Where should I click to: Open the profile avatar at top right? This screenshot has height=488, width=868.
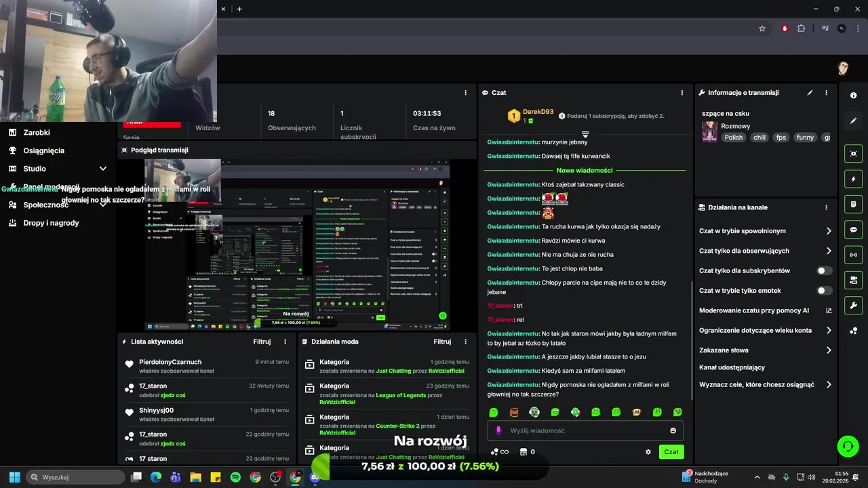[843, 68]
